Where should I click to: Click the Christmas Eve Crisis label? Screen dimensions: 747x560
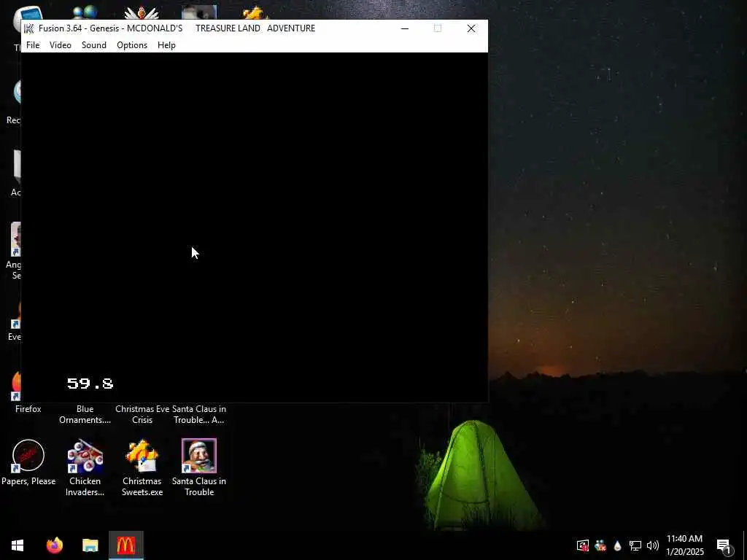tap(142, 414)
